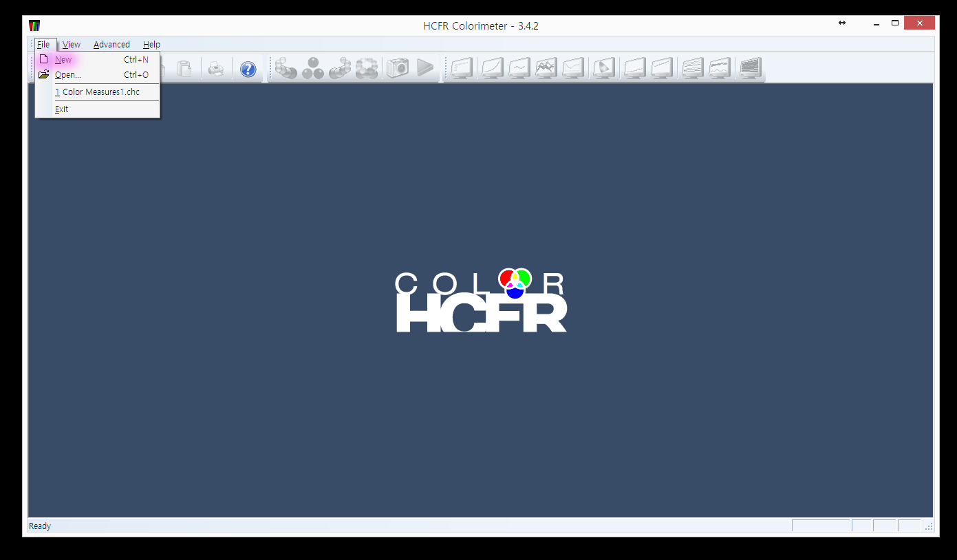Click the play arrow continuous measure icon
Image resolution: width=957 pixels, height=560 pixels.
click(425, 67)
